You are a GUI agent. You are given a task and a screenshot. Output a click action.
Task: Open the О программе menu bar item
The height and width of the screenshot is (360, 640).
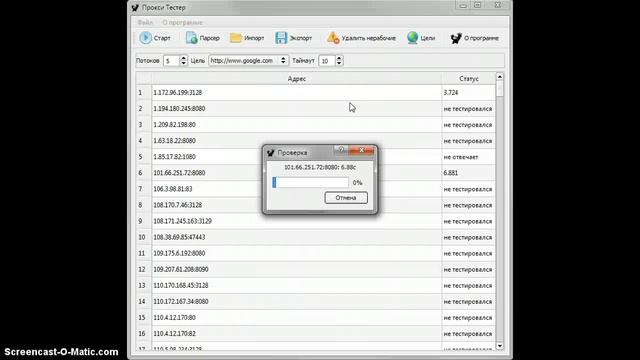[x=182, y=22]
